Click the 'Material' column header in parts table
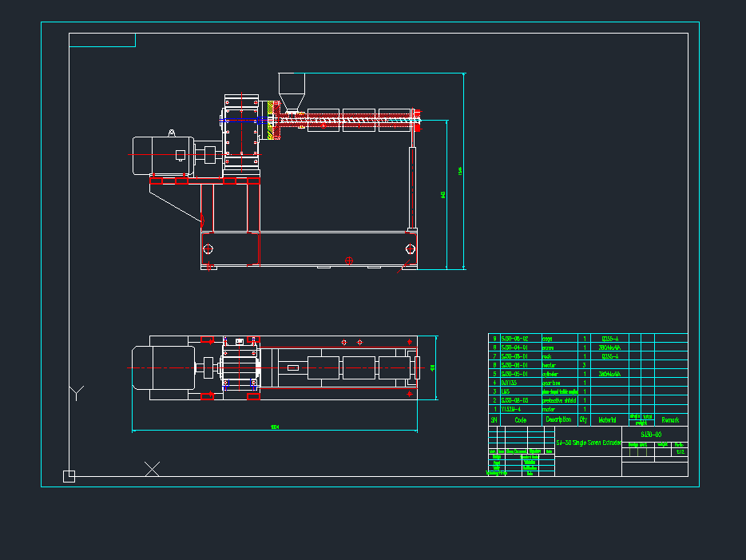 pos(608,419)
